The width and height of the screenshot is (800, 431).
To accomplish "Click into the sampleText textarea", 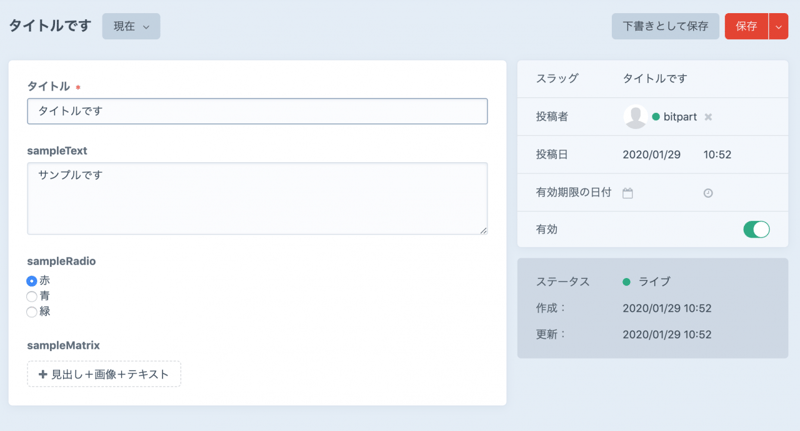I will 257,198.
